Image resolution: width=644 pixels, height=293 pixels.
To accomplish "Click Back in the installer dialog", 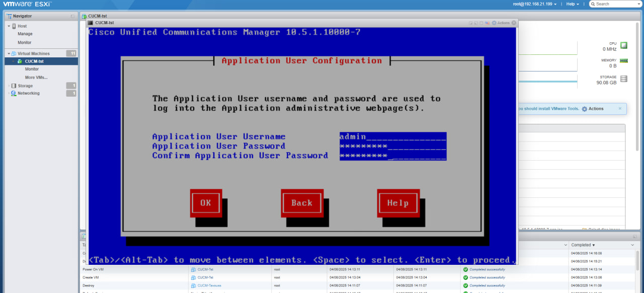I will pyautogui.click(x=302, y=203).
